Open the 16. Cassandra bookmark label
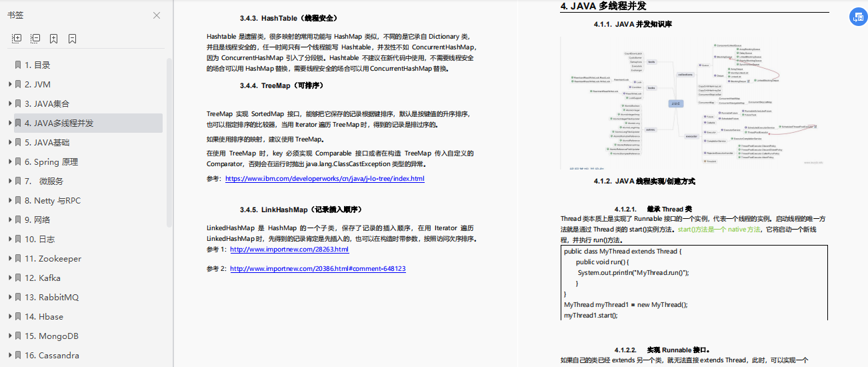 52,355
